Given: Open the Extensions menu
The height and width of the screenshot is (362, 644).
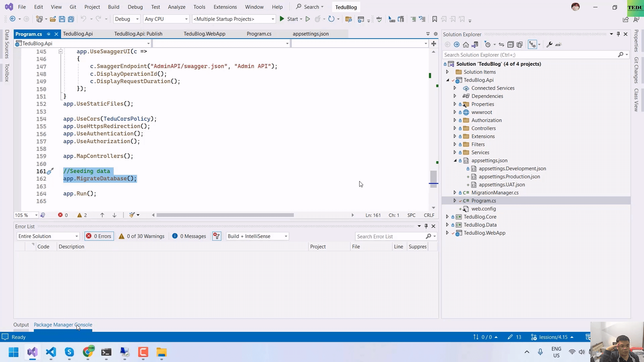Looking at the screenshot, I should tap(225, 7).
